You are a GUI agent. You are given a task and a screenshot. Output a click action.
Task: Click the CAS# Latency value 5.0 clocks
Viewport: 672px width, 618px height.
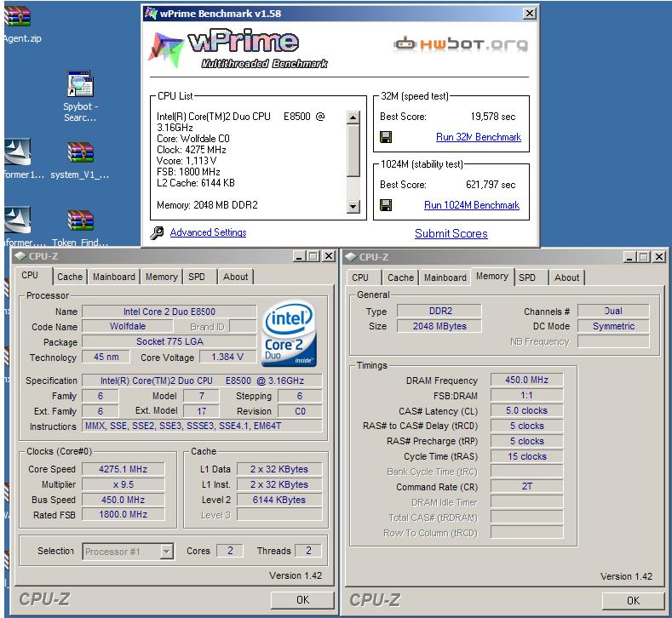pyautogui.click(x=526, y=410)
